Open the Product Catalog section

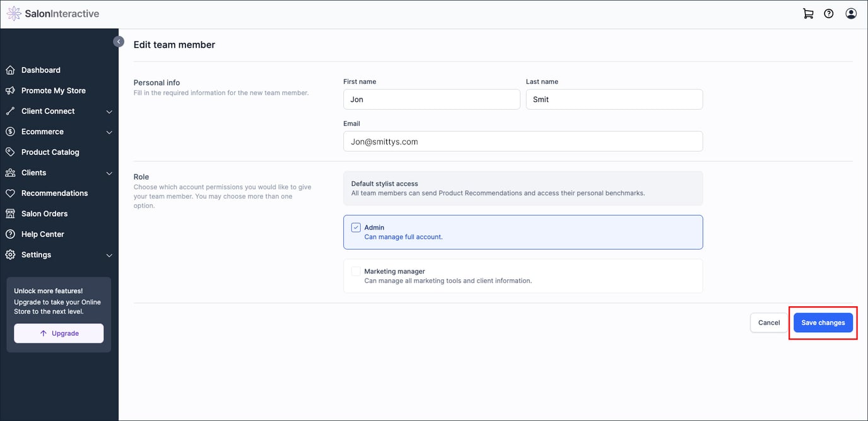click(x=50, y=152)
